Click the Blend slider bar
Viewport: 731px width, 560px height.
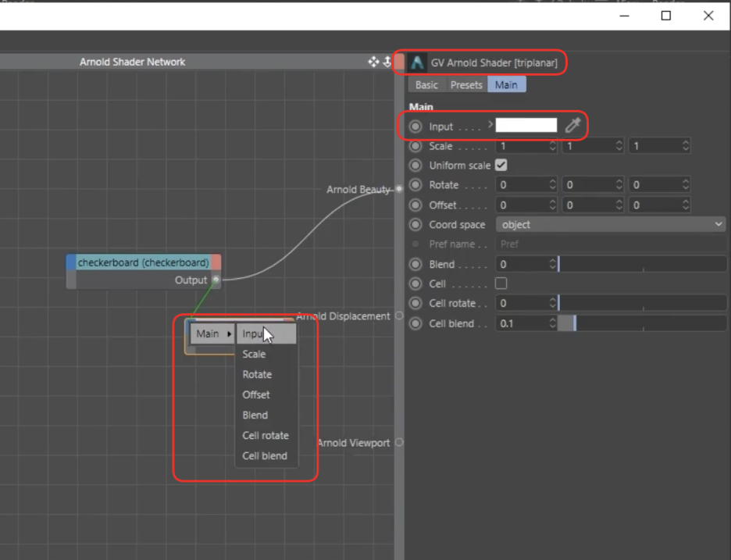click(643, 265)
